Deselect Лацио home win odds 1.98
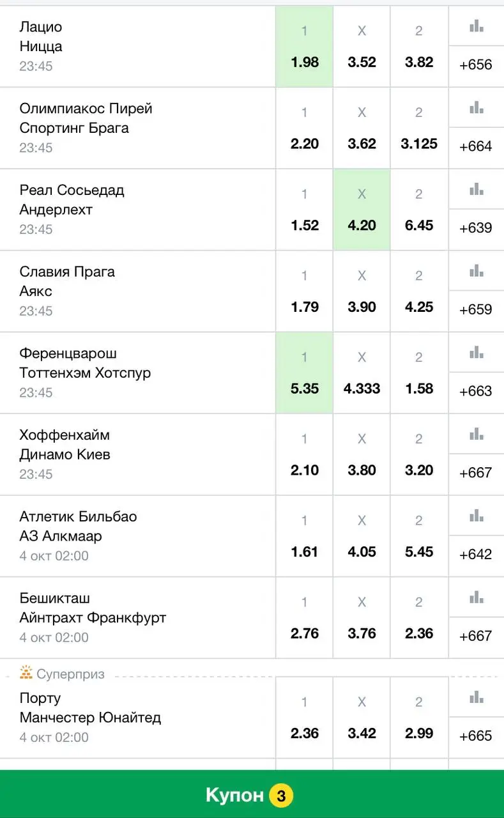 point(304,47)
